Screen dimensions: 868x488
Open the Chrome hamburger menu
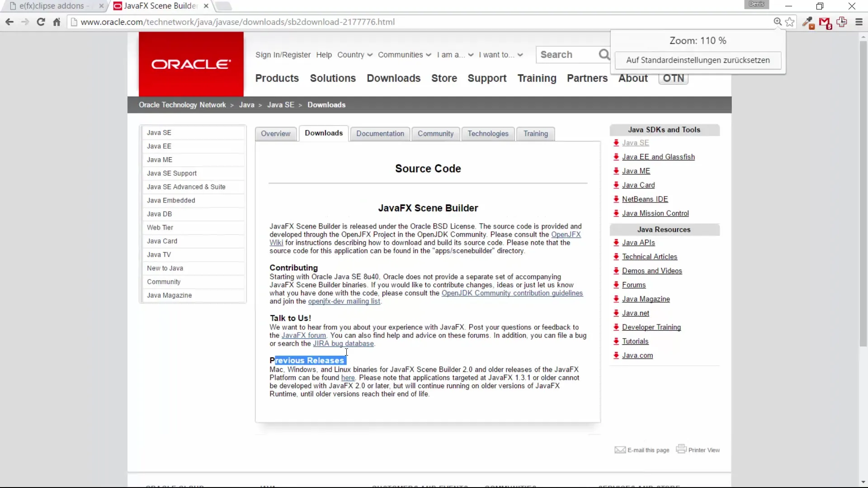click(859, 22)
